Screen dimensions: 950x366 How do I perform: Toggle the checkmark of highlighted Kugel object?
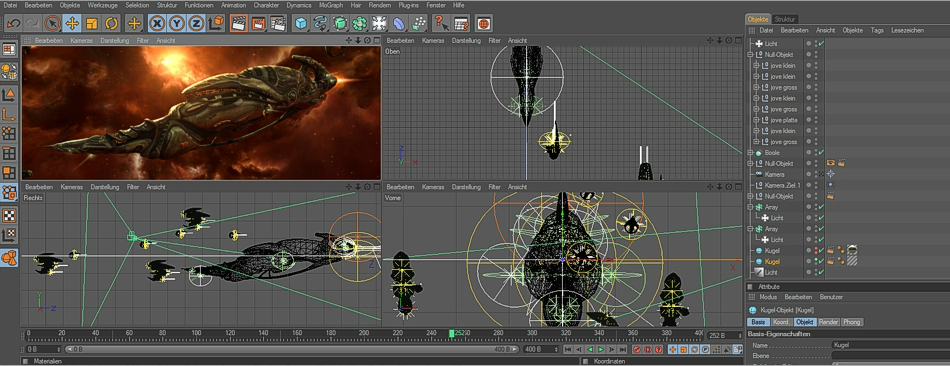(x=821, y=262)
